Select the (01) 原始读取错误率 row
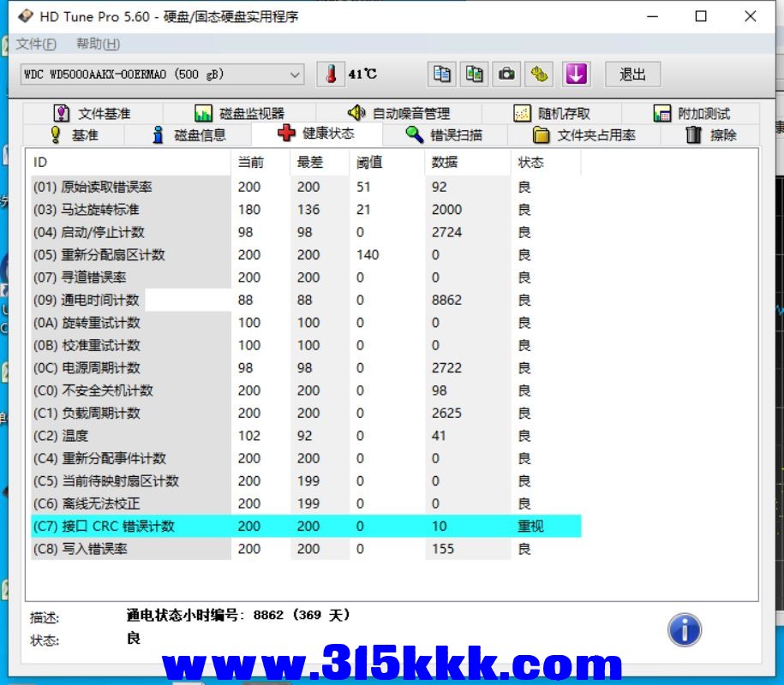This screenshot has width=784, height=685. pos(306,187)
